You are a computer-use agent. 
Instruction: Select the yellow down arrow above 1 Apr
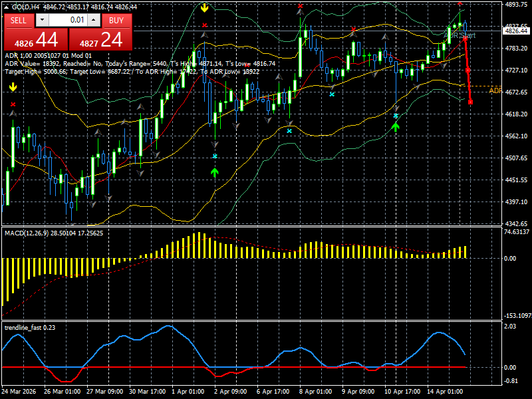204,7
